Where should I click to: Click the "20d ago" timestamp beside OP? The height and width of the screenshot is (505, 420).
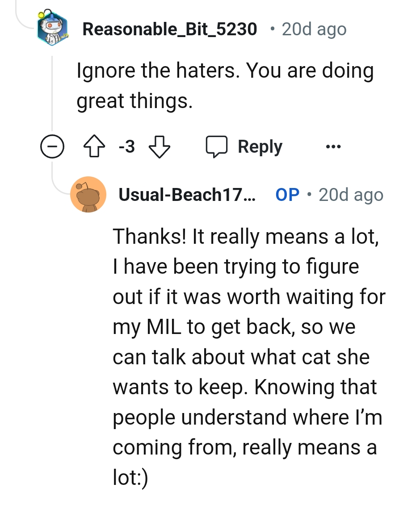tap(351, 195)
